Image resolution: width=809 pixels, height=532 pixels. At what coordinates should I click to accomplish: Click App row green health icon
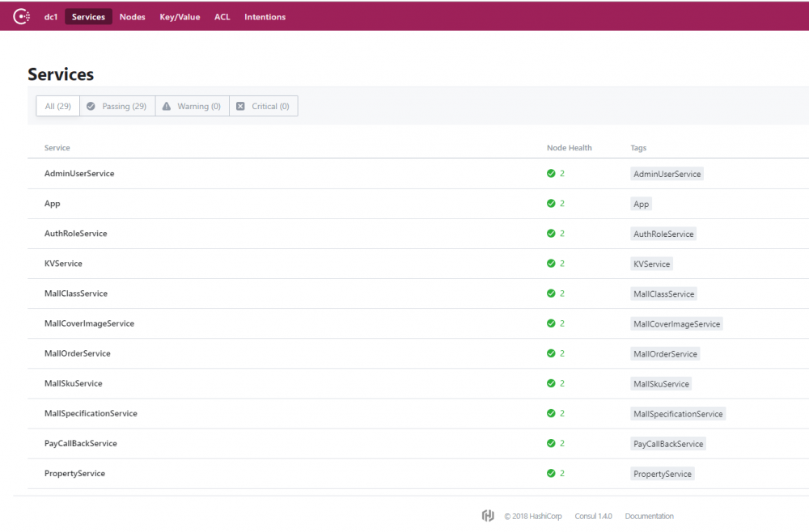click(x=551, y=203)
